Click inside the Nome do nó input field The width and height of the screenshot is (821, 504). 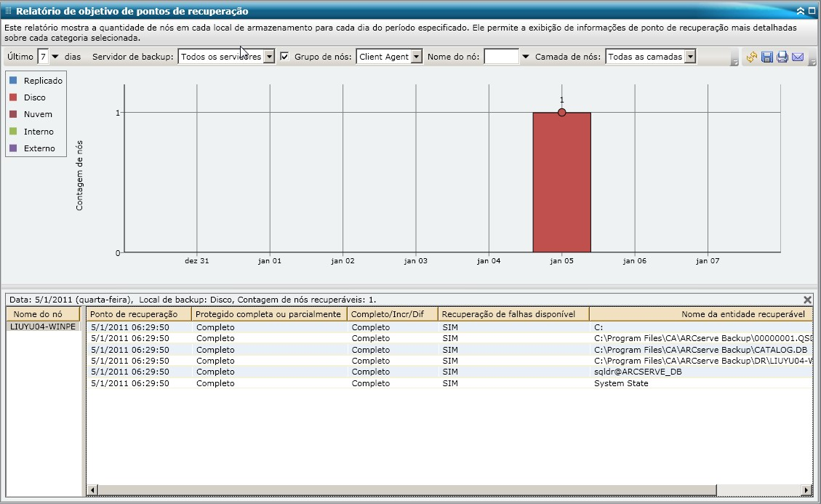tap(502, 55)
